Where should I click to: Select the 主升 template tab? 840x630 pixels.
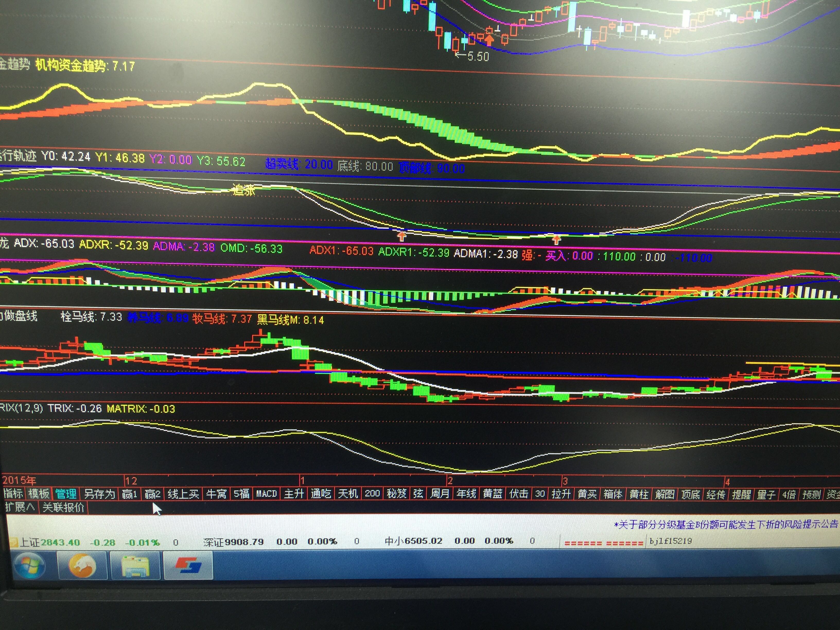[x=294, y=494]
